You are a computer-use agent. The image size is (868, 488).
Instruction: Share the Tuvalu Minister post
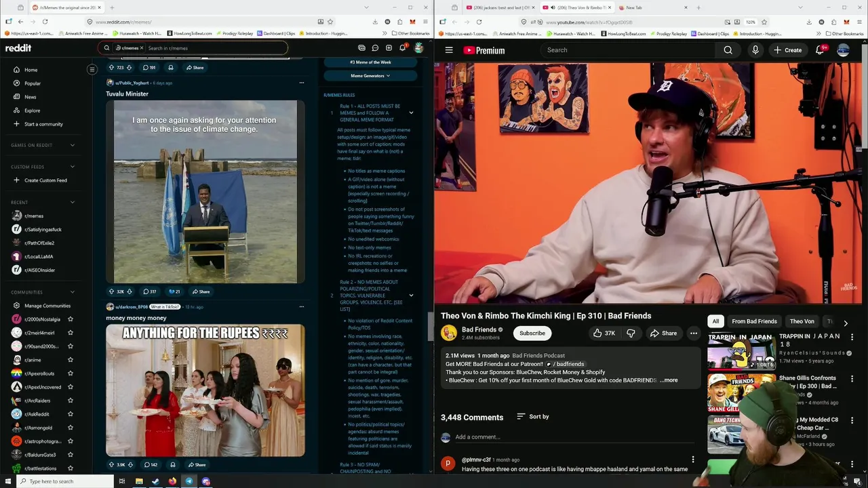(201, 291)
